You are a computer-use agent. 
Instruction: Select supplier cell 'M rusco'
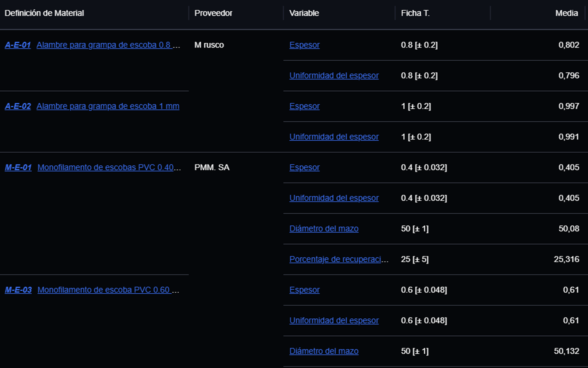coord(209,45)
